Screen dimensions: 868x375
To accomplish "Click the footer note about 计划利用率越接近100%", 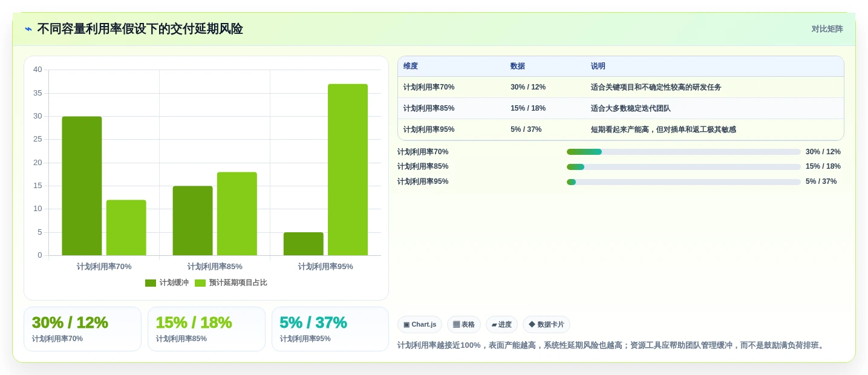I will pos(612,345).
